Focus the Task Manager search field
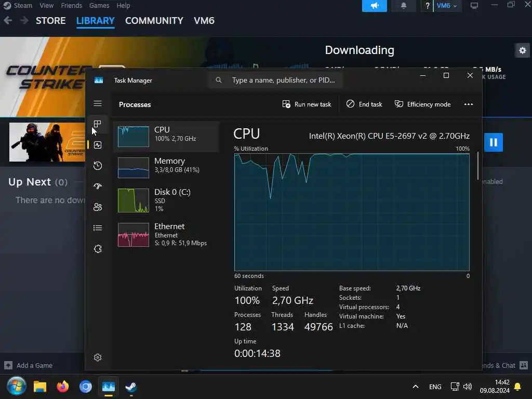The width and height of the screenshot is (532, 399). 275,80
